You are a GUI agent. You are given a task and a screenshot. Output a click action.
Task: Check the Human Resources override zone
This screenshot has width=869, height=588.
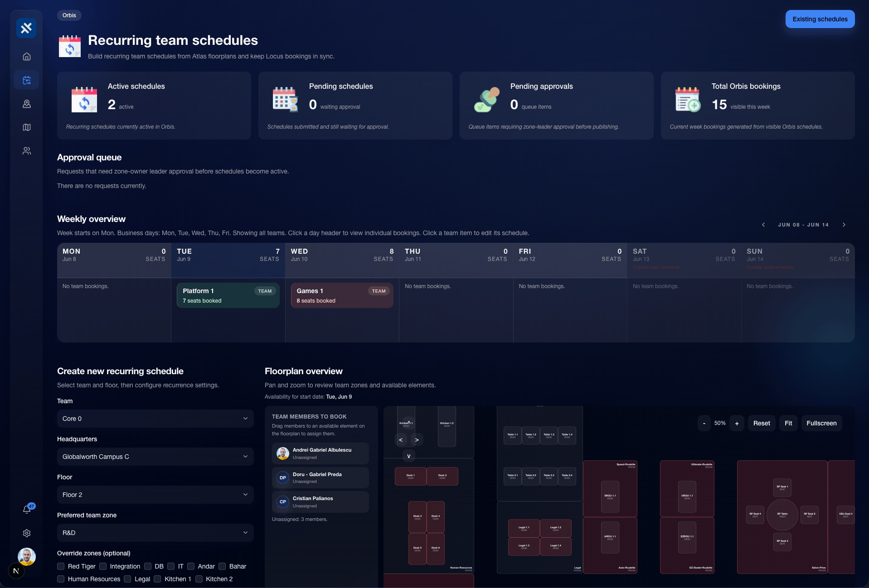click(x=61, y=579)
